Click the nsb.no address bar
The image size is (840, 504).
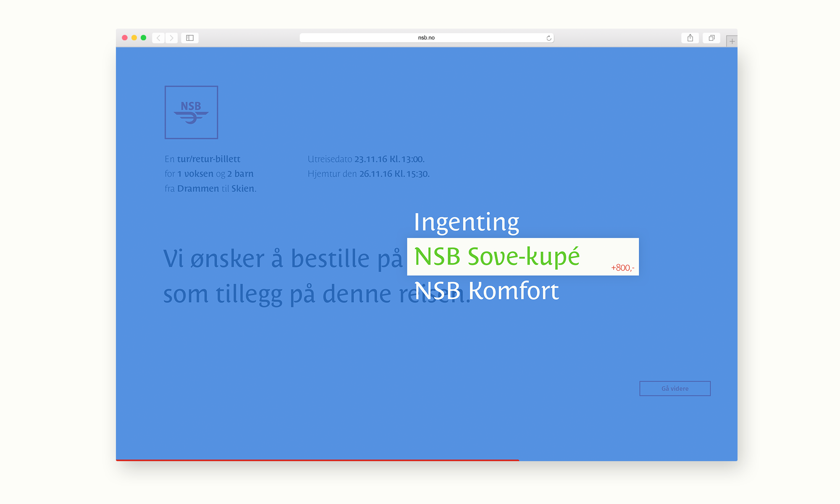[x=427, y=38]
